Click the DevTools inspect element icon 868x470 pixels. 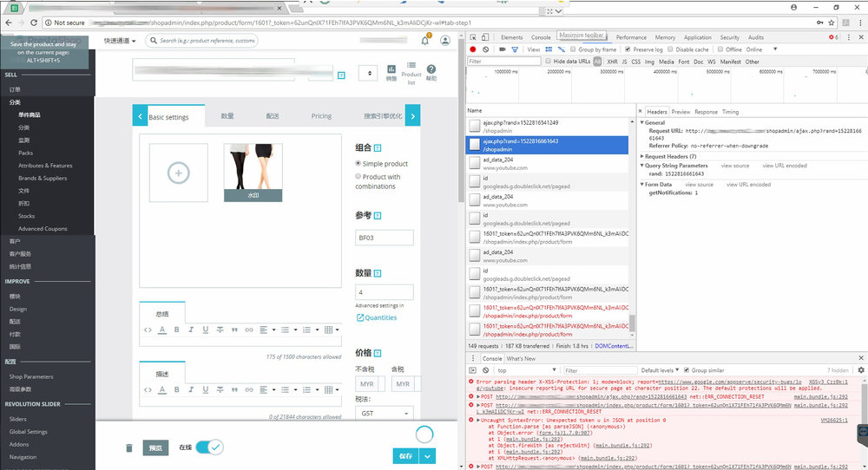[473, 37]
